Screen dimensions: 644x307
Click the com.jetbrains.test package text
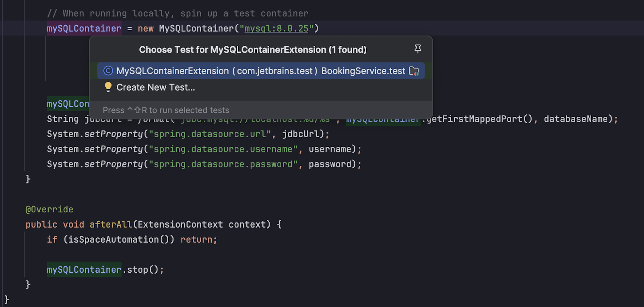click(x=275, y=71)
